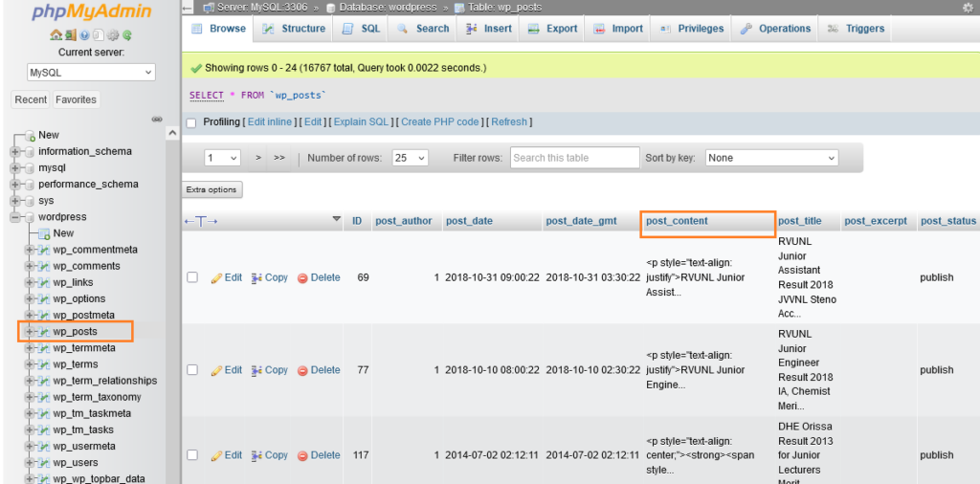Open the phpMyAdmin documentation help icon

[84, 35]
